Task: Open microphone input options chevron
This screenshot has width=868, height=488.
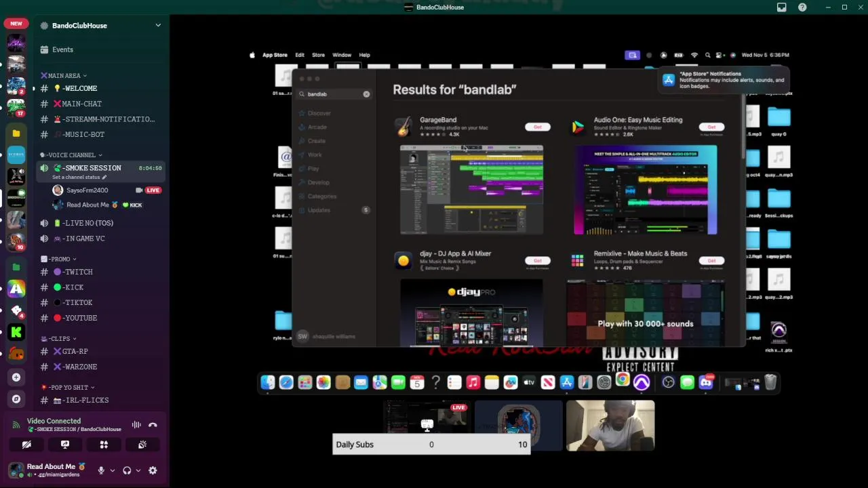Action: (x=113, y=470)
